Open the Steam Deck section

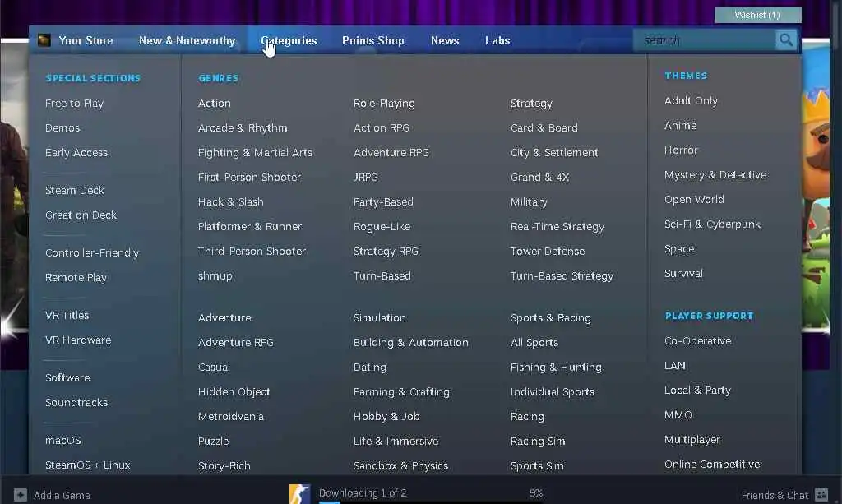coord(75,190)
